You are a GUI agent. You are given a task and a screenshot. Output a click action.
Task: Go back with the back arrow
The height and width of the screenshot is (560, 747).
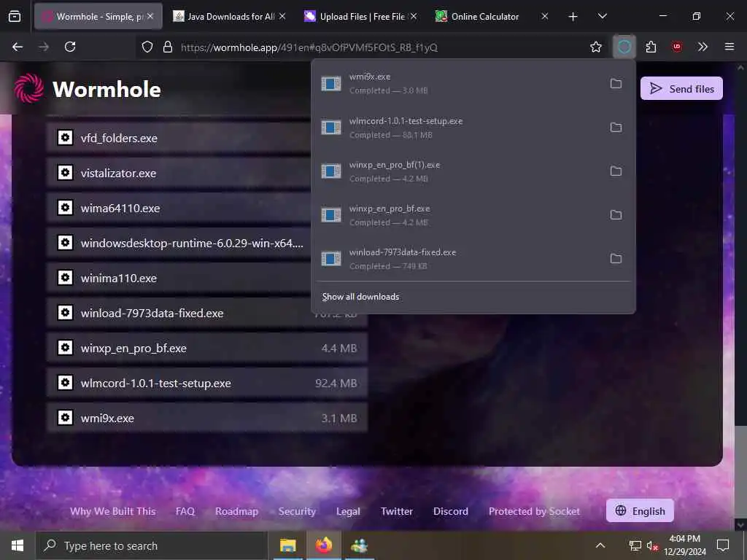18,47
